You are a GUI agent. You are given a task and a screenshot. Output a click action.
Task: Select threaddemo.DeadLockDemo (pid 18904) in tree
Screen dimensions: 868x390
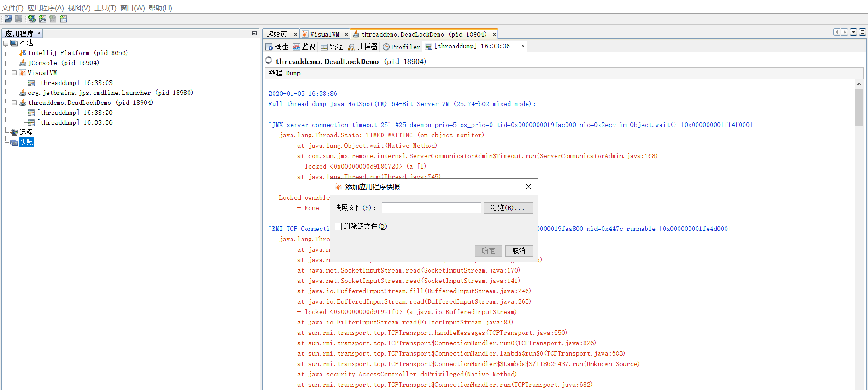pyautogui.click(x=90, y=103)
